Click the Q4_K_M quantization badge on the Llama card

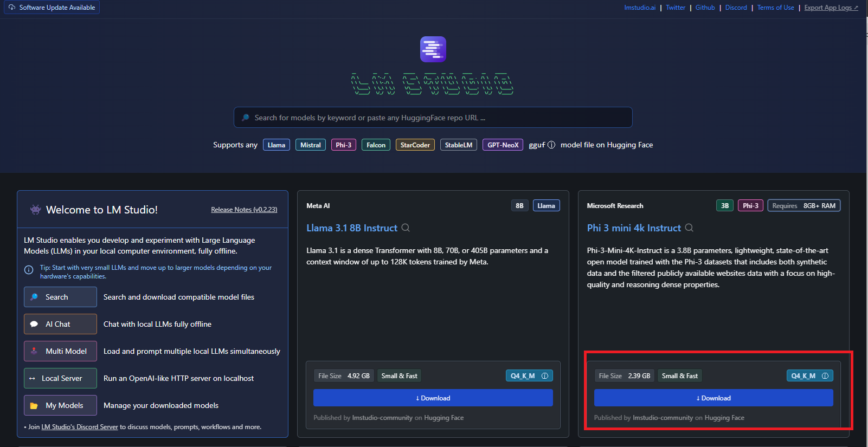pos(529,375)
